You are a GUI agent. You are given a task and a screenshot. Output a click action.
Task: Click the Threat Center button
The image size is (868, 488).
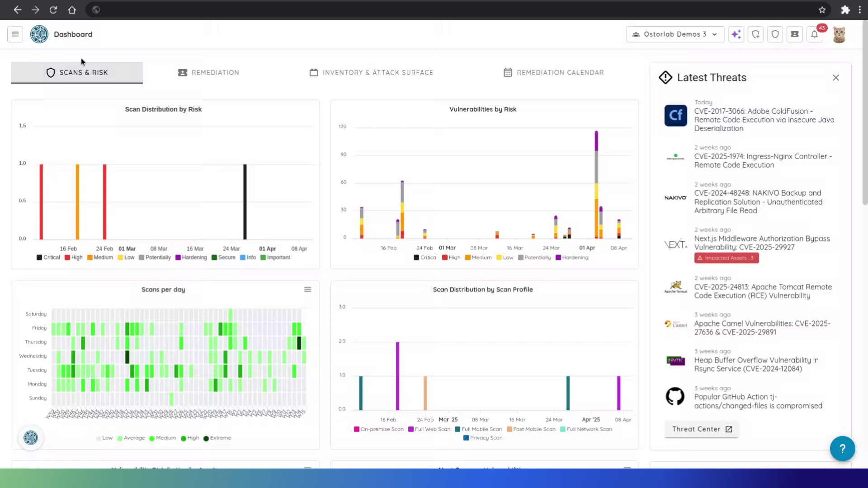702,429
